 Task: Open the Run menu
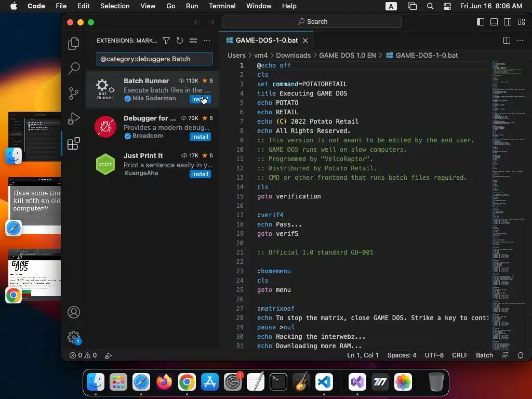point(192,6)
